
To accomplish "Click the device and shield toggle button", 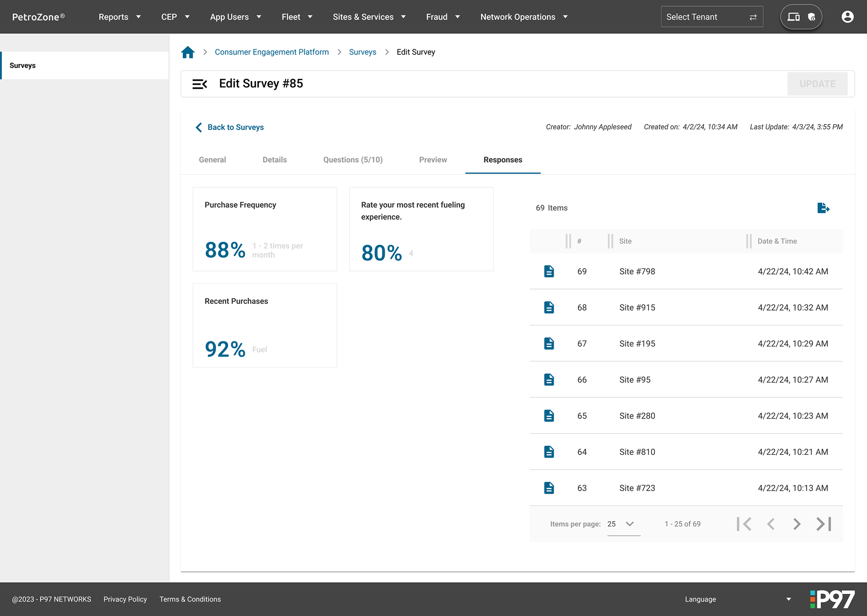I will 801,17.
